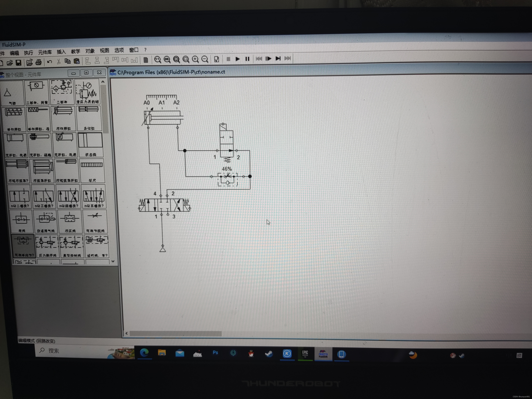Click the Print icon in toolbar

[x=38, y=62]
